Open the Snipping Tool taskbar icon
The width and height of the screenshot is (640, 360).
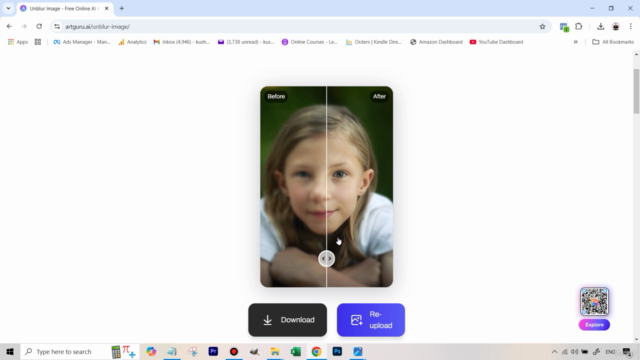pos(193,351)
